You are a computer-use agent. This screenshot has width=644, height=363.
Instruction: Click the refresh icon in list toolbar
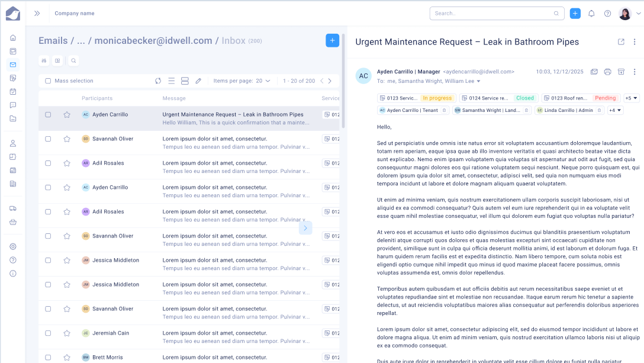[158, 81]
